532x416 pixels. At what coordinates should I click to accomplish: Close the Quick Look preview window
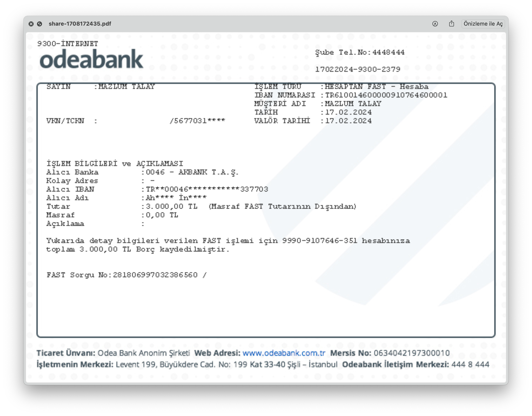point(31,24)
